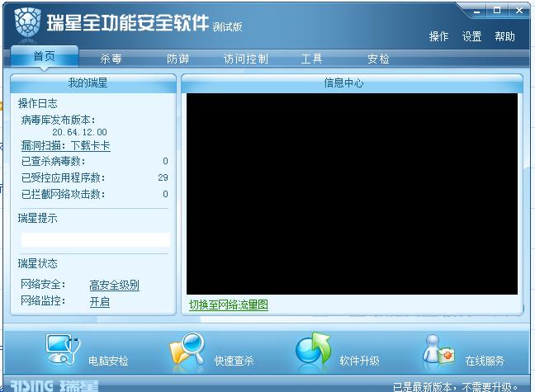
Task: Click the 在线服务 button label
Action: tap(485, 361)
